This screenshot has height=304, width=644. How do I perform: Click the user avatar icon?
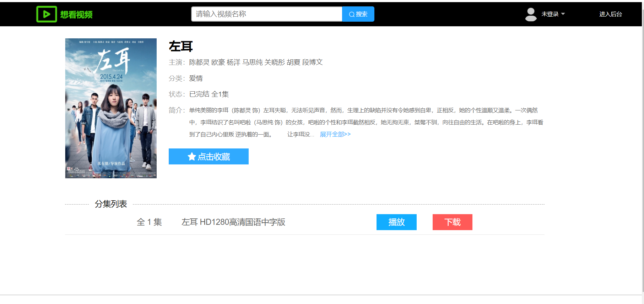[x=531, y=15]
